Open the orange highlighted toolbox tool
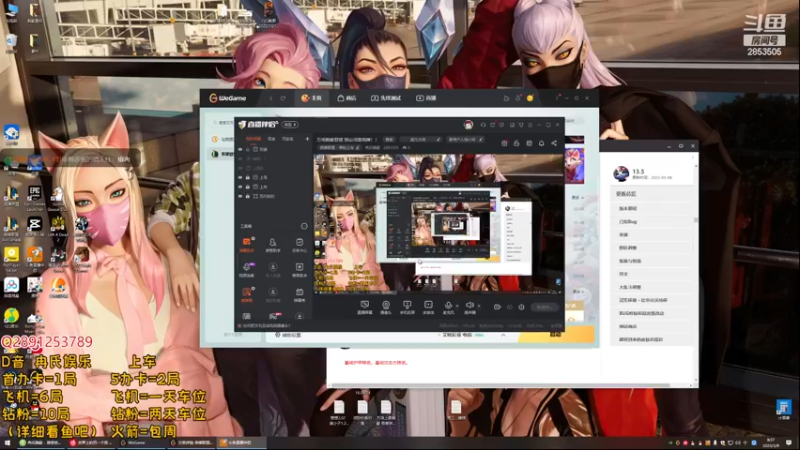Image resolution: width=800 pixels, height=450 pixels. (247, 244)
